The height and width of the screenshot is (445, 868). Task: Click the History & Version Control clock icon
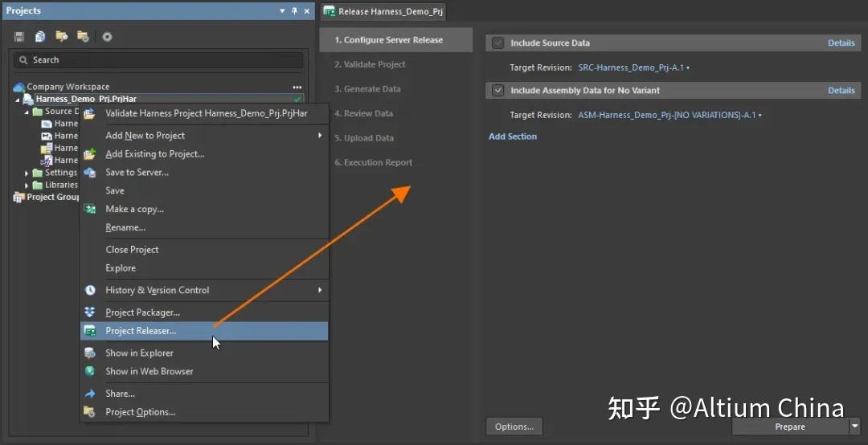[90, 290]
